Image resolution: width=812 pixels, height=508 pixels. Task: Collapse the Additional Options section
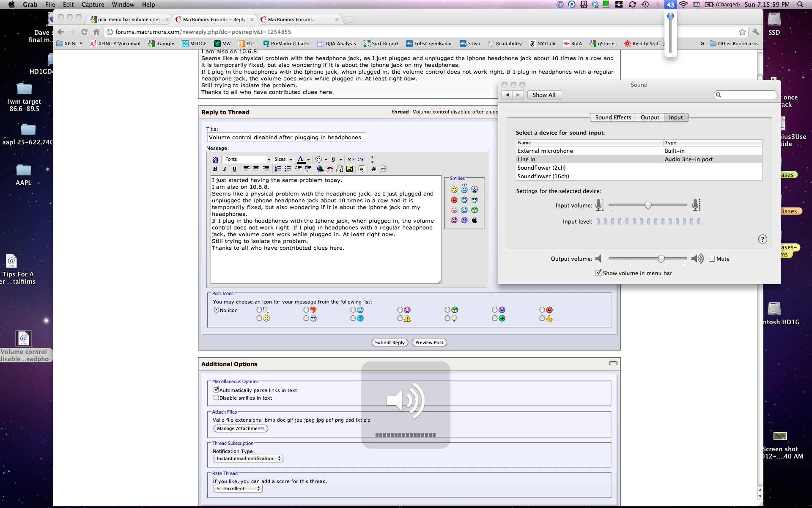613,363
